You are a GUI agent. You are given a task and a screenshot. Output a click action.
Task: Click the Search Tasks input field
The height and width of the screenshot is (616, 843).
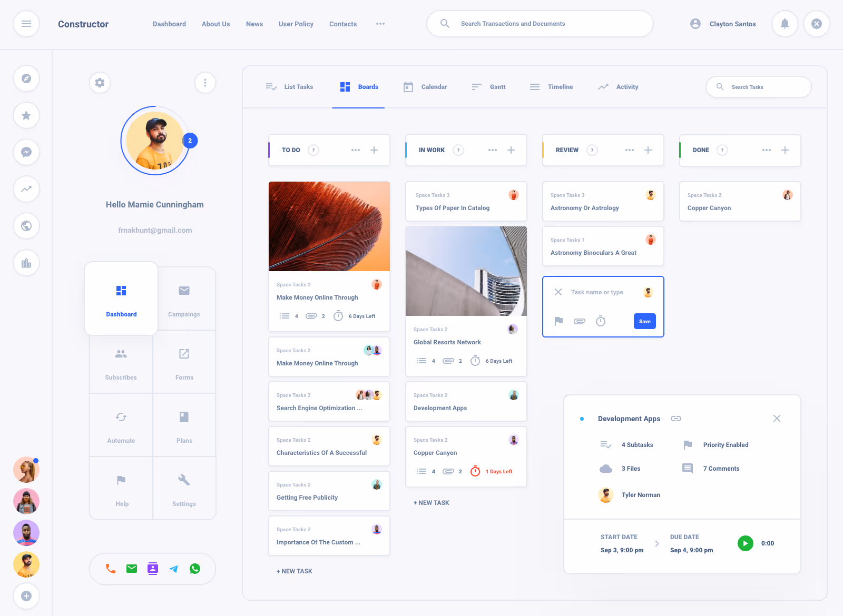point(759,86)
